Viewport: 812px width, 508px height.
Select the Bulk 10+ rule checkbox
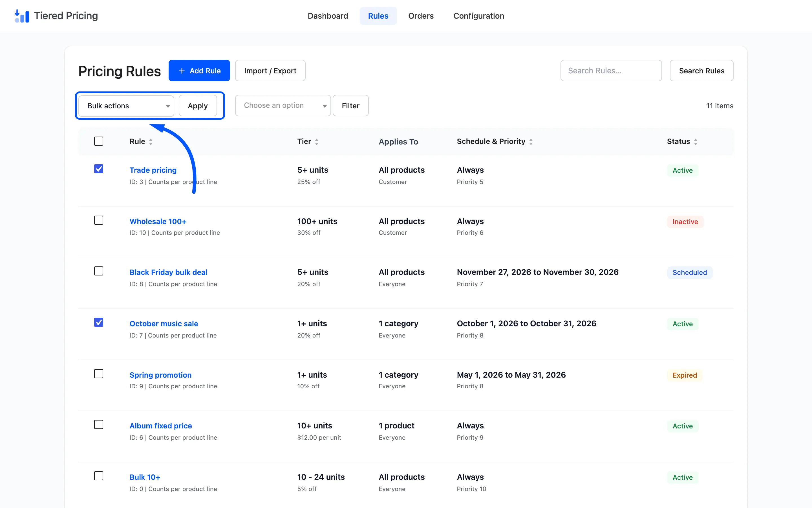tap(99, 476)
